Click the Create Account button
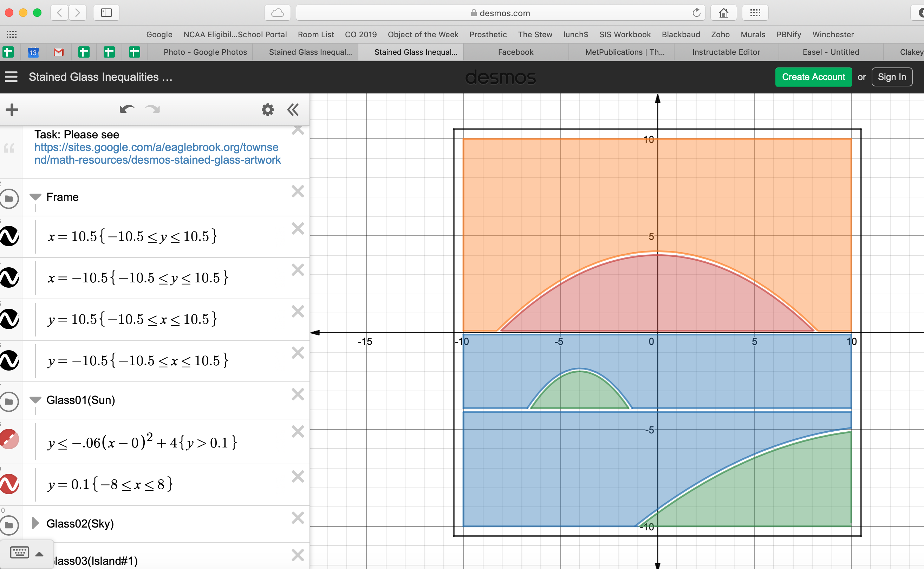 pyautogui.click(x=813, y=77)
